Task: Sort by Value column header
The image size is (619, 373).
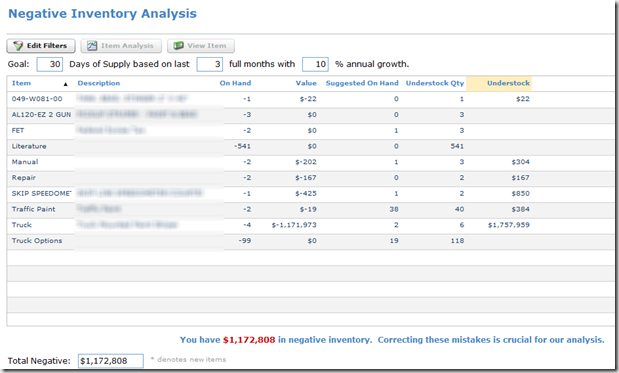Action: tap(306, 83)
